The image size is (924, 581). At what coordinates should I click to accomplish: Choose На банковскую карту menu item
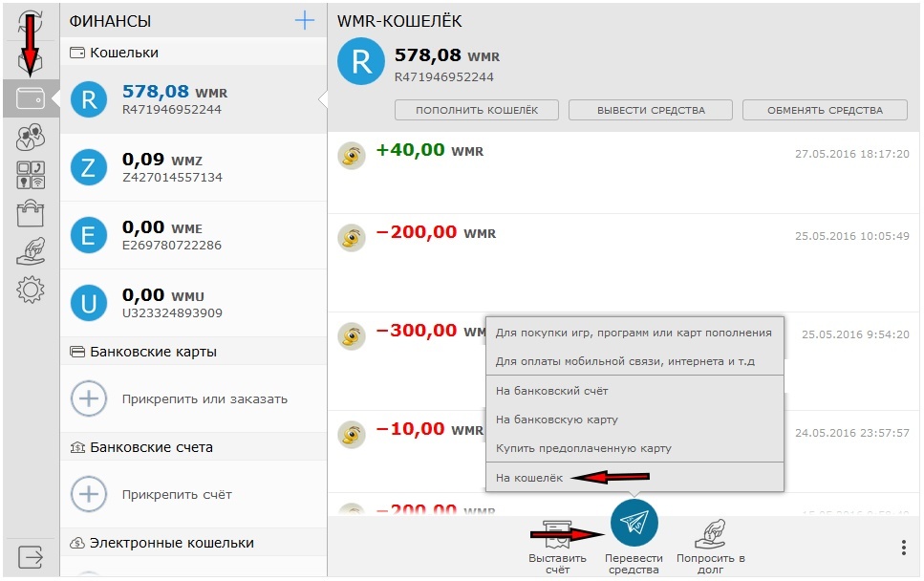coord(634,420)
